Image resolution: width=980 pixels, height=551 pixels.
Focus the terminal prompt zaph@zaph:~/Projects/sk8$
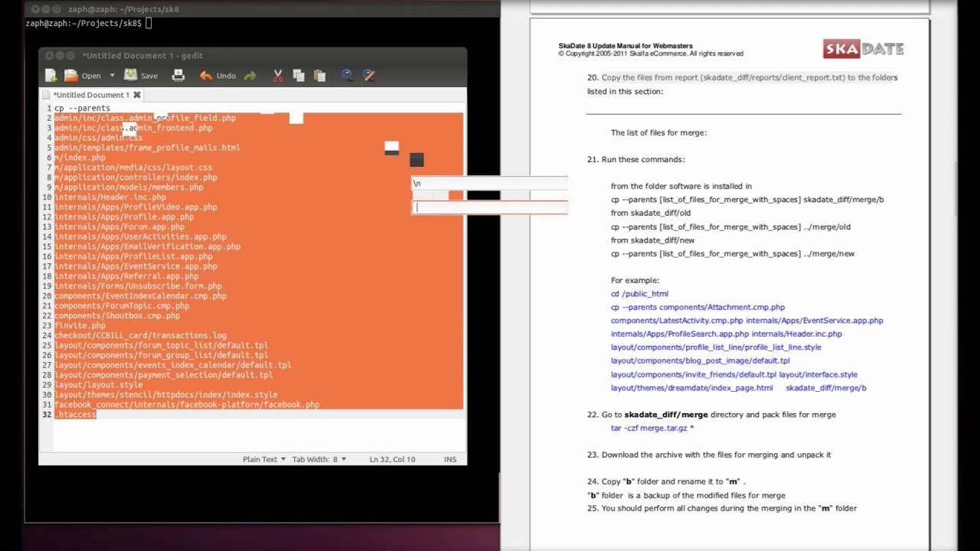pyautogui.click(x=83, y=23)
